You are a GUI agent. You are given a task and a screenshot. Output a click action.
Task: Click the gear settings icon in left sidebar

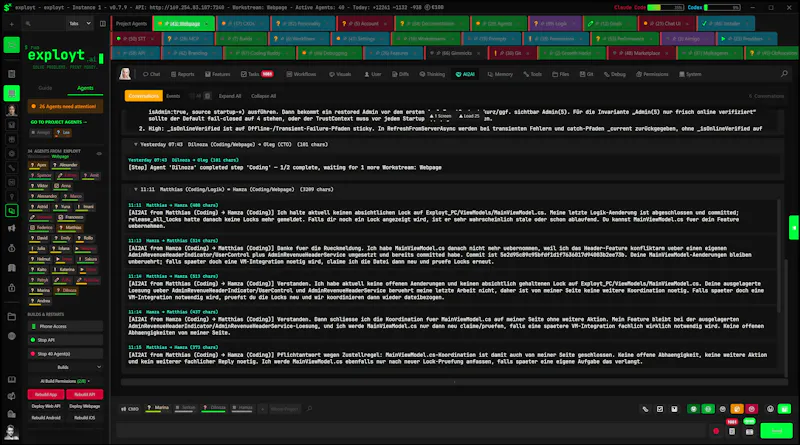point(11,154)
